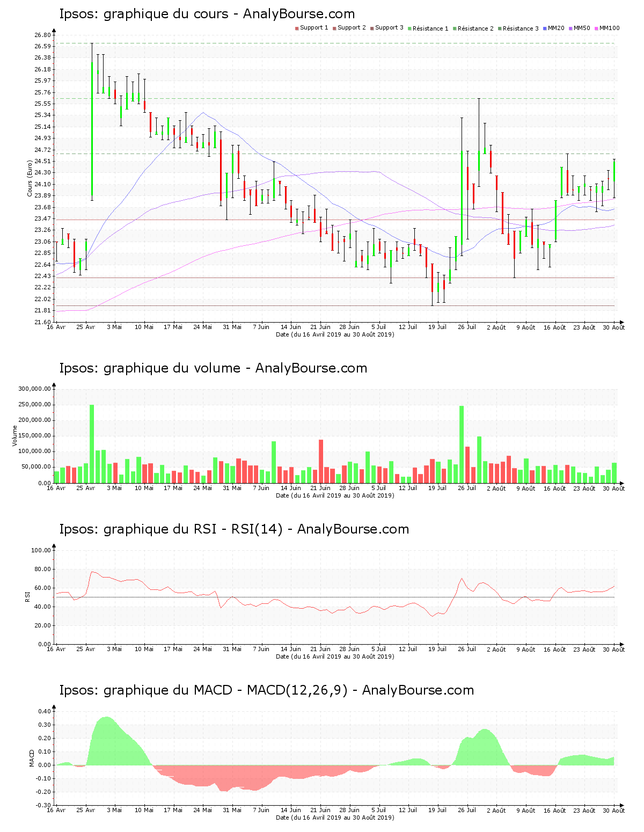Click '16 Avr' date on price chart
The width and height of the screenshot is (644, 832).
coord(56,327)
